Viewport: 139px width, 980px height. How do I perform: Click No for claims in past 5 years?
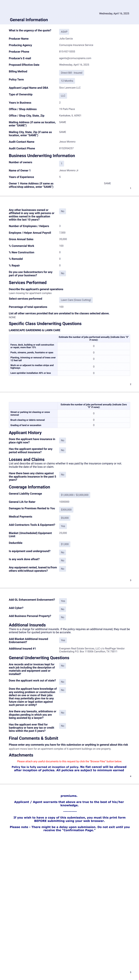(63, 475)
